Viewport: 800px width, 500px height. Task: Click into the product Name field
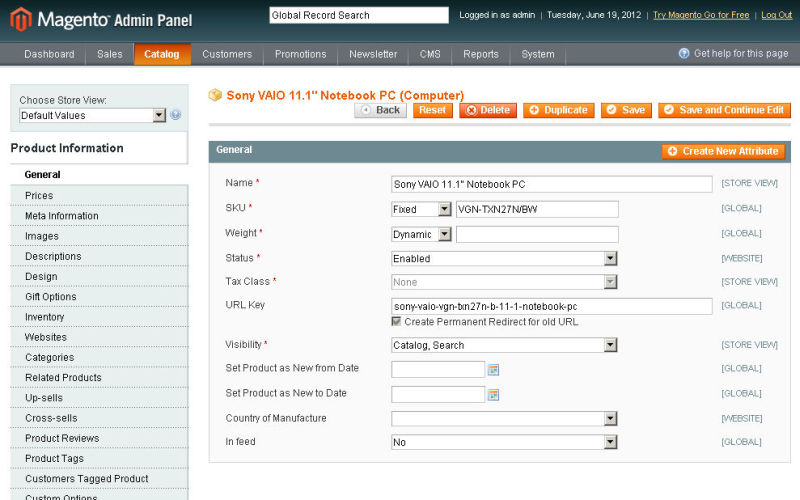(552, 184)
